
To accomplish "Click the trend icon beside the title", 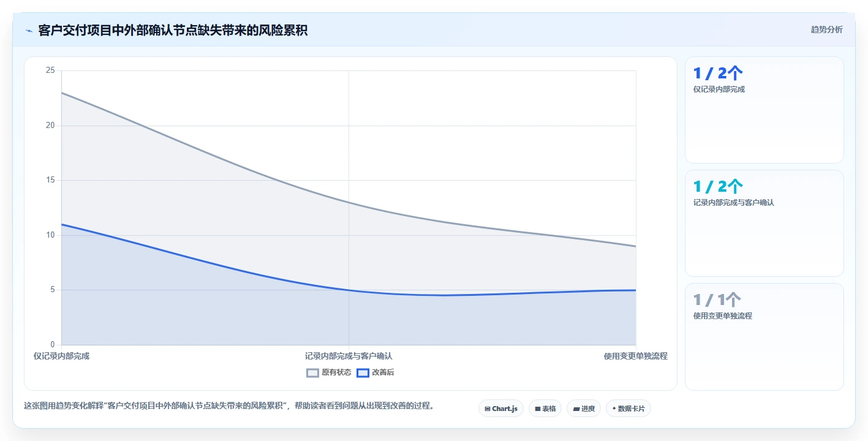I will [x=29, y=30].
